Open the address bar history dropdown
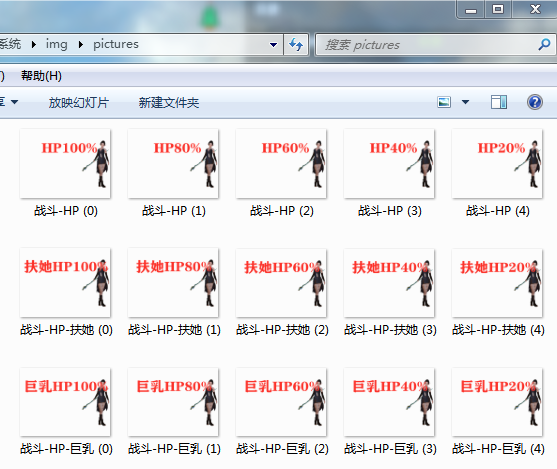 point(273,45)
